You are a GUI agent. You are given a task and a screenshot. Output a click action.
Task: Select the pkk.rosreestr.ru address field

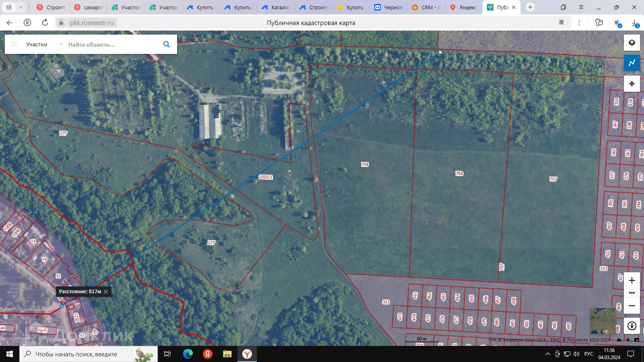92,23
